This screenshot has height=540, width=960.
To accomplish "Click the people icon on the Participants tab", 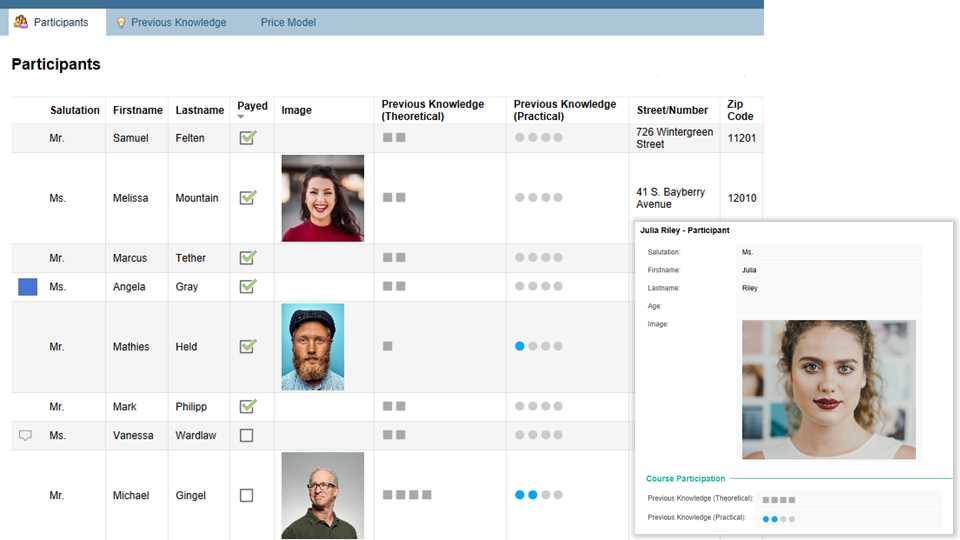I will pos(21,22).
